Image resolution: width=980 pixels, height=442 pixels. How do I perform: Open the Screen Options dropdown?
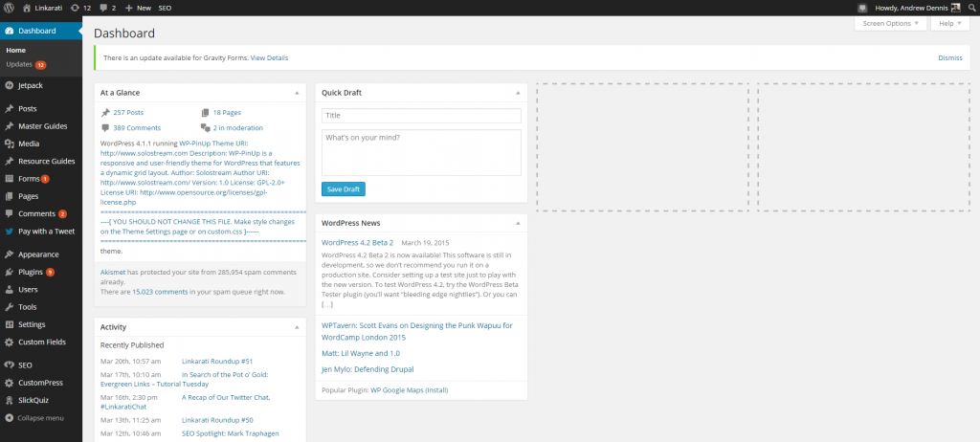[x=890, y=23]
